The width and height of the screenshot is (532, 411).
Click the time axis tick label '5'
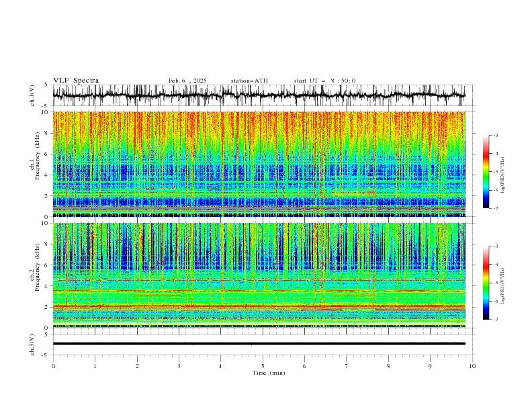coord(263,366)
